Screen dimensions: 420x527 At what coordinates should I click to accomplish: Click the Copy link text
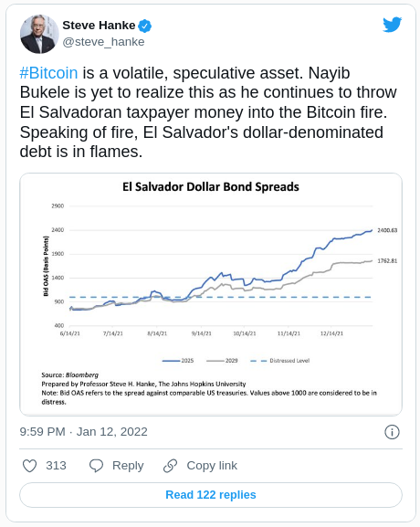click(212, 466)
